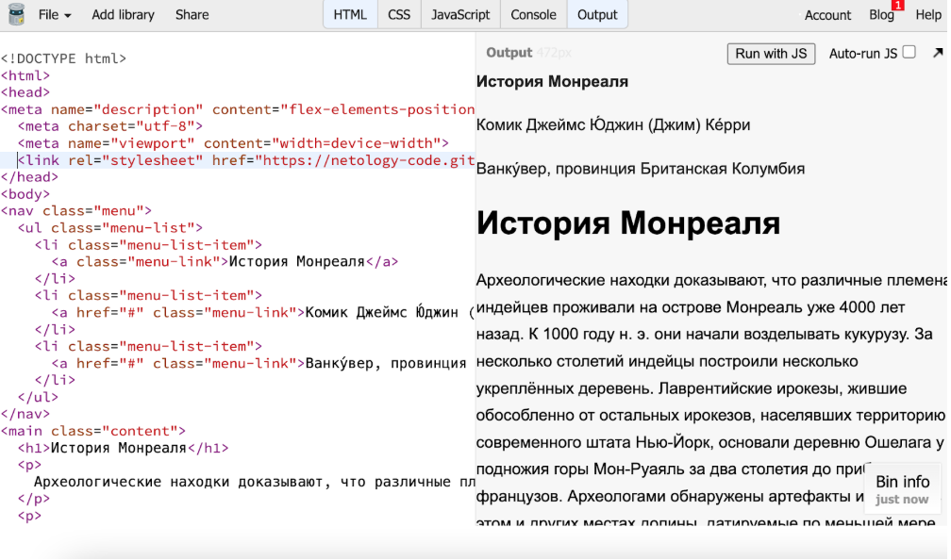Click the link rel="stylesheet" code line
The height and width of the screenshot is (560, 951).
click(x=245, y=160)
